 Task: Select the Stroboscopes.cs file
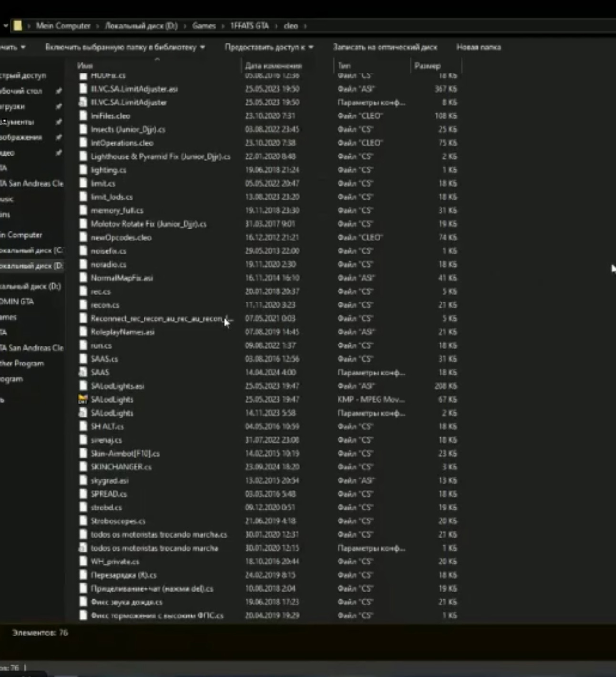point(118,521)
